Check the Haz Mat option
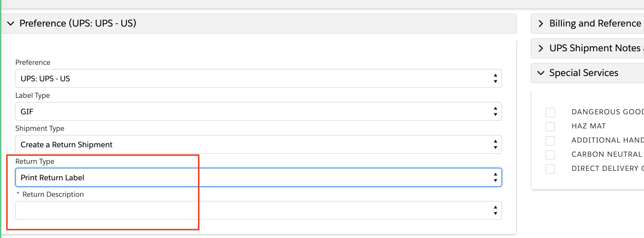Screen dimensions: 644x238 click(550, 126)
